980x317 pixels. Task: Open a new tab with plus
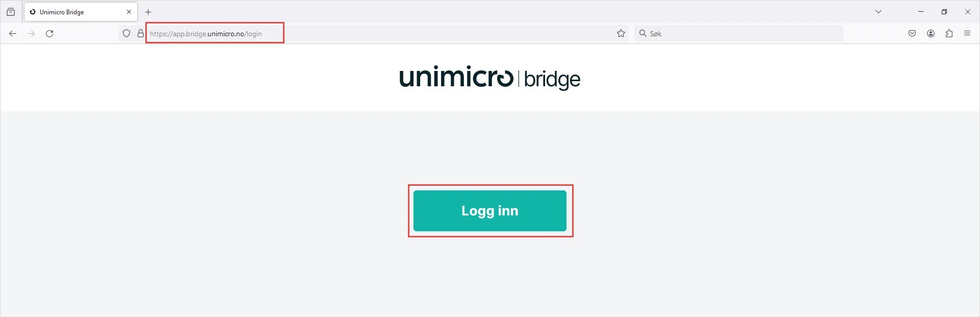click(x=148, y=12)
